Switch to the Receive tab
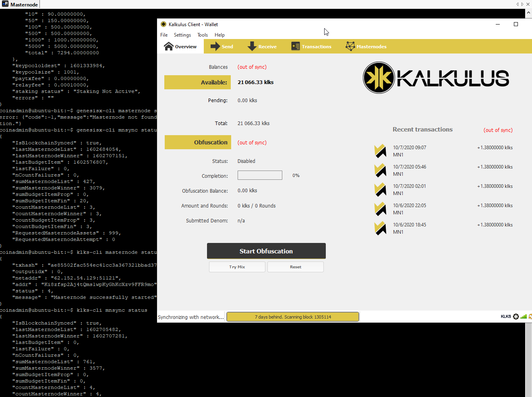The height and width of the screenshot is (397, 532). 262,47
